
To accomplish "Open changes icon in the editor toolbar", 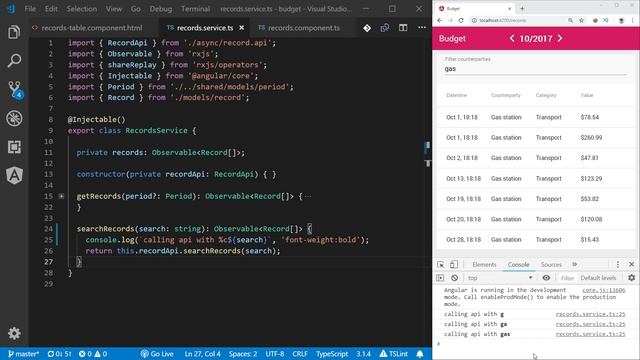I will [384, 28].
